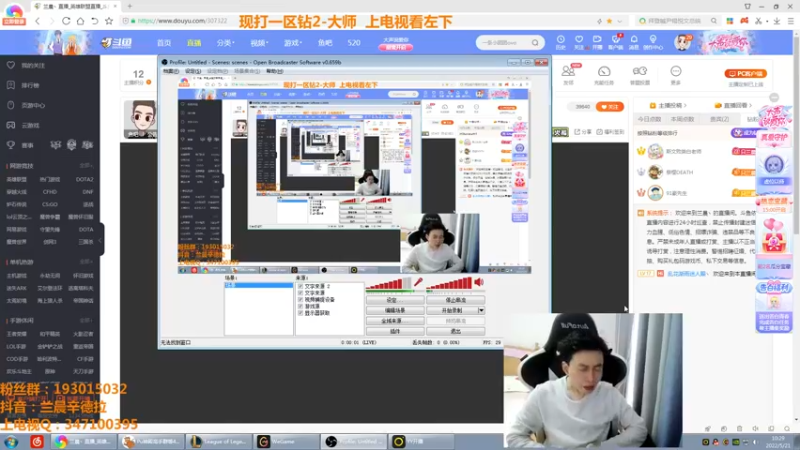
Task: Open the 云游戏 cloud gaming sidebar item
Action: 31,125
